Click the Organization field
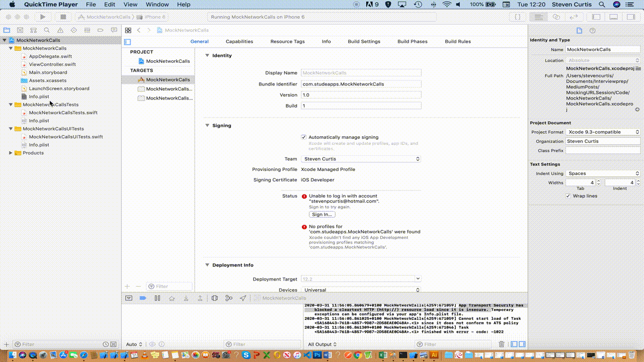Image resolution: width=644 pixels, height=362 pixels. tap(603, 141)
